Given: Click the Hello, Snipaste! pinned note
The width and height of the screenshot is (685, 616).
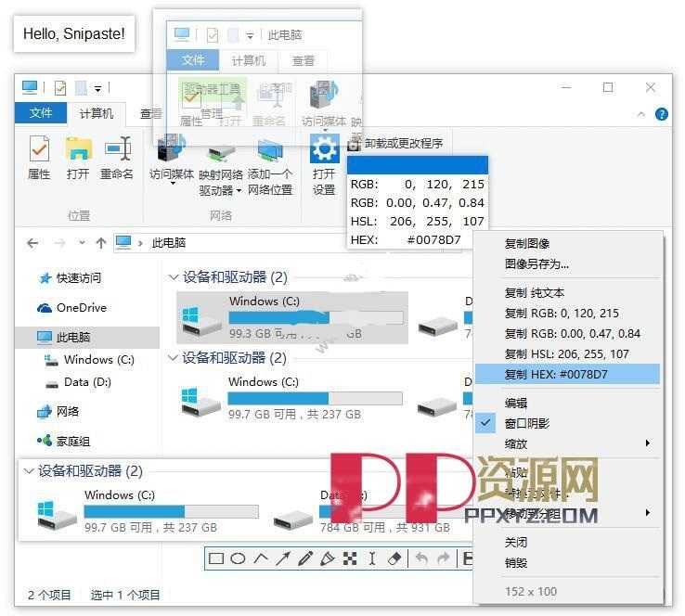Looking at the screenshot, I should [x=74, y=33].
